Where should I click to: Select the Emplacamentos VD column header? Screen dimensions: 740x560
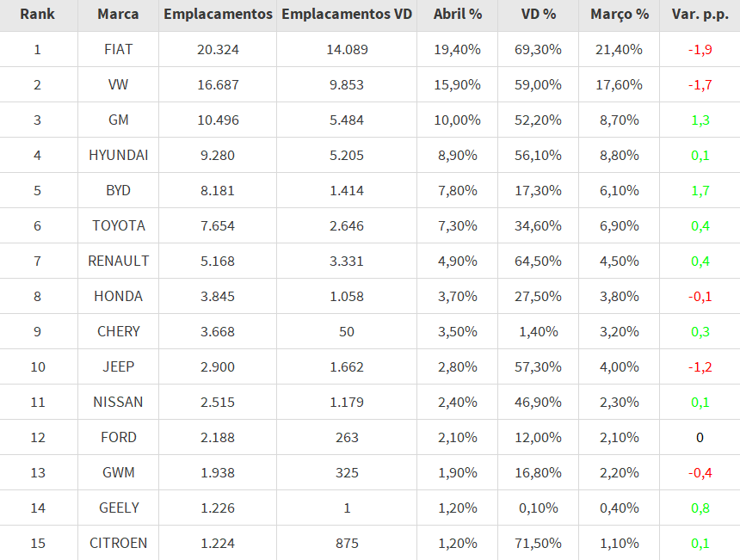[x=347, y=15]
